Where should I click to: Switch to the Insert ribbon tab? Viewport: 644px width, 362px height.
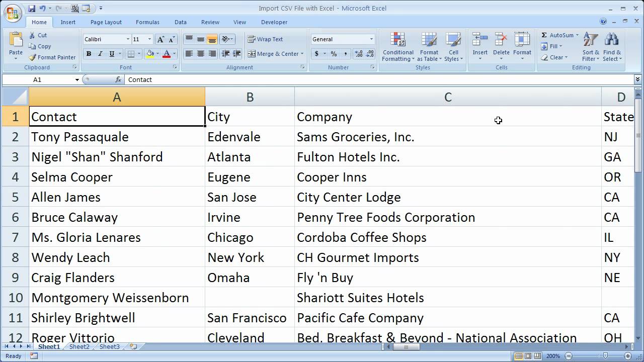click(x=68, y=22)
